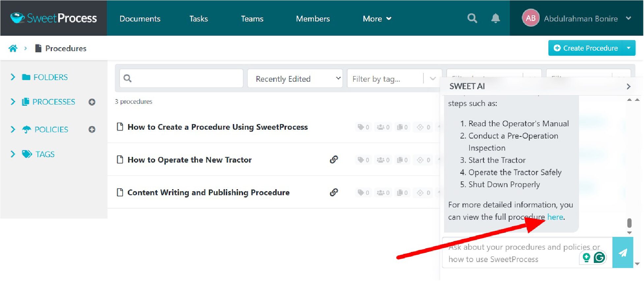The image size is (644, 281).
Task: Click the Create Procedure button
Action: (585, 48)
